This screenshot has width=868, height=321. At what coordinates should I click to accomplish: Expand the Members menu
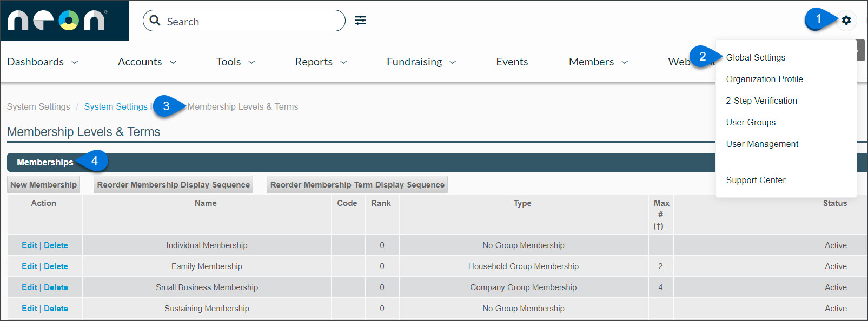pyautogui.click(x=599, y=62)
